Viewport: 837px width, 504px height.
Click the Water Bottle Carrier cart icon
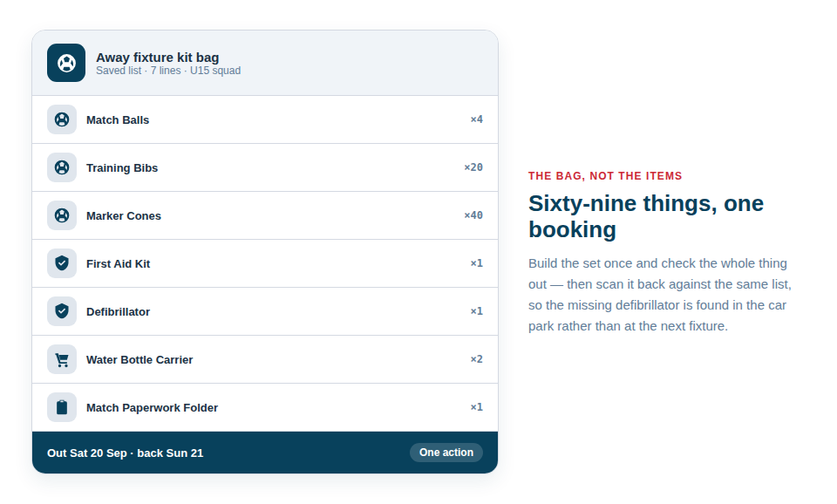pyautogui.click(x=62, y=360)
